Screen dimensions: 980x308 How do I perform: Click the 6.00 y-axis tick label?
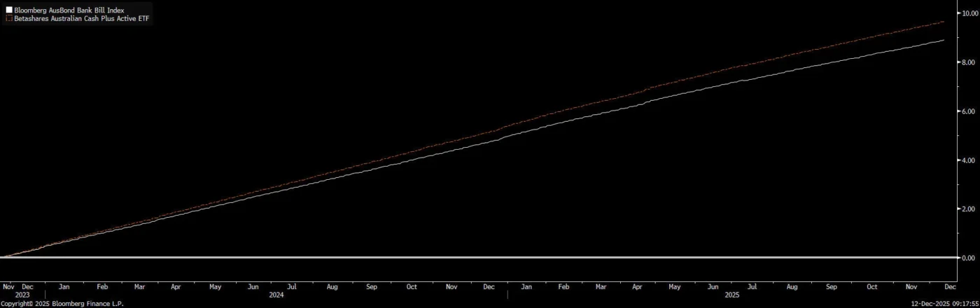coord(967,111)
